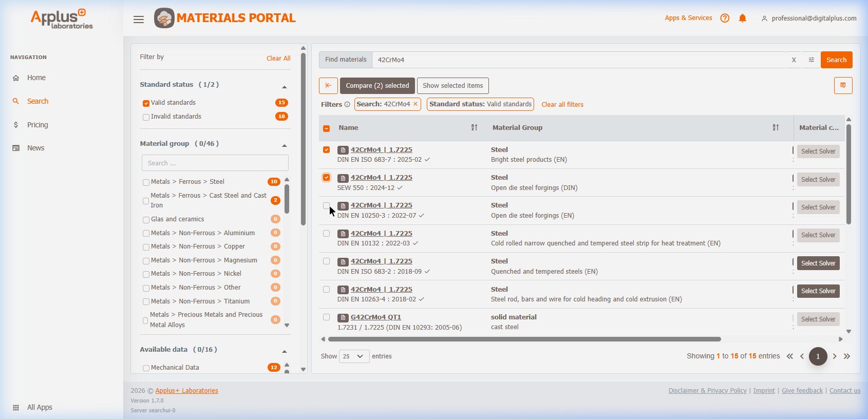Enable the Invalid standards checkbox
The image size is (868, 419).
point(146,117)
